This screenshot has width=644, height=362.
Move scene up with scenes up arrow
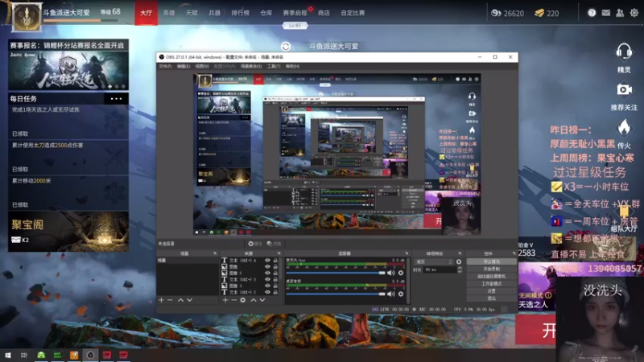click(x=180, y=300)
